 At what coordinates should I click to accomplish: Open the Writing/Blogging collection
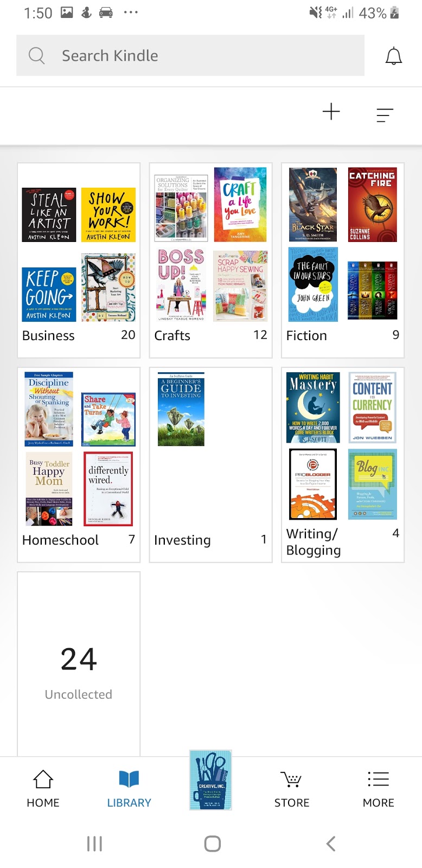click(343, 465)
